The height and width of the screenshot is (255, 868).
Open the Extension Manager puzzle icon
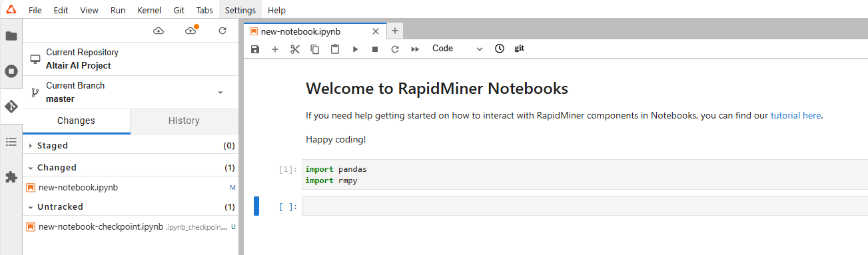[x=11, y=177]
